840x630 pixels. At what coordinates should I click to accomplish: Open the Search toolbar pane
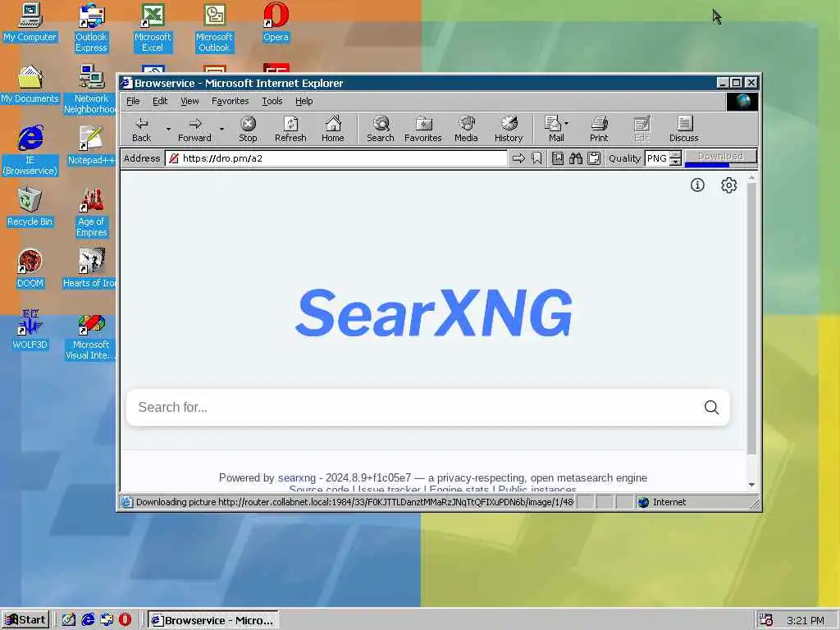pos(381,130)
